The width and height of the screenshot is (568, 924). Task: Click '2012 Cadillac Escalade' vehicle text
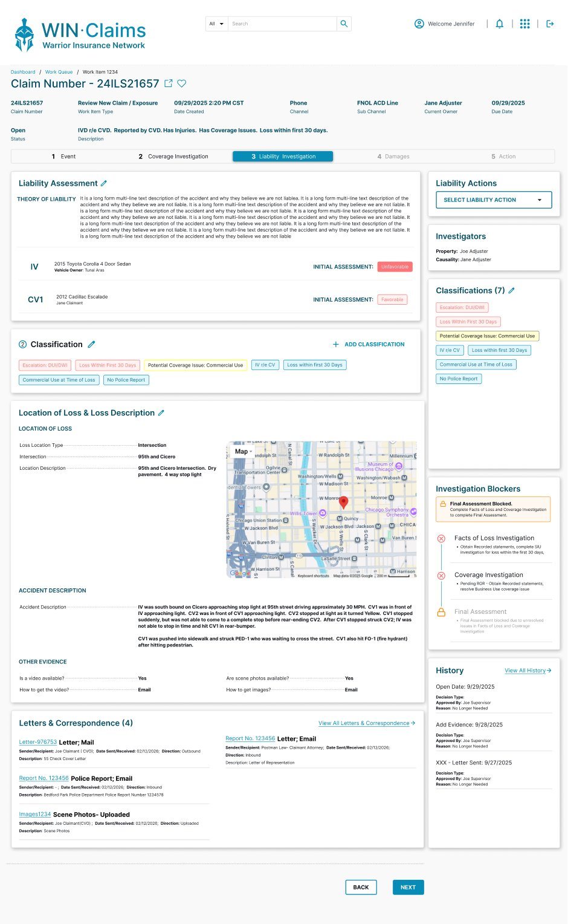coord(82,297)
